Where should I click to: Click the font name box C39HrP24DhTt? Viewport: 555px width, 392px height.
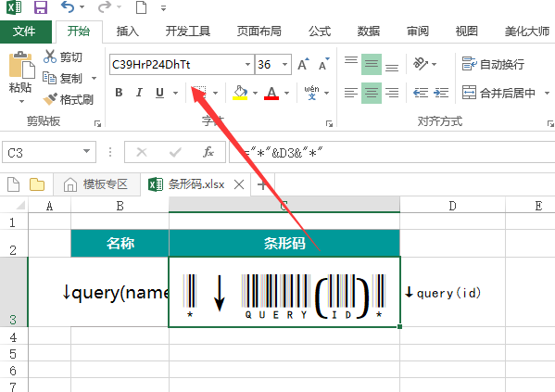pos(177,65)
